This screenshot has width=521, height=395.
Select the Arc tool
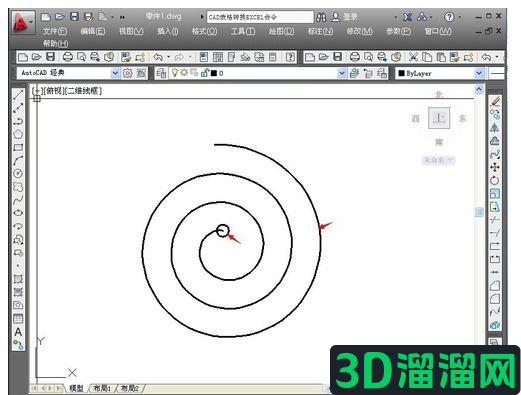tap(18, 161)
